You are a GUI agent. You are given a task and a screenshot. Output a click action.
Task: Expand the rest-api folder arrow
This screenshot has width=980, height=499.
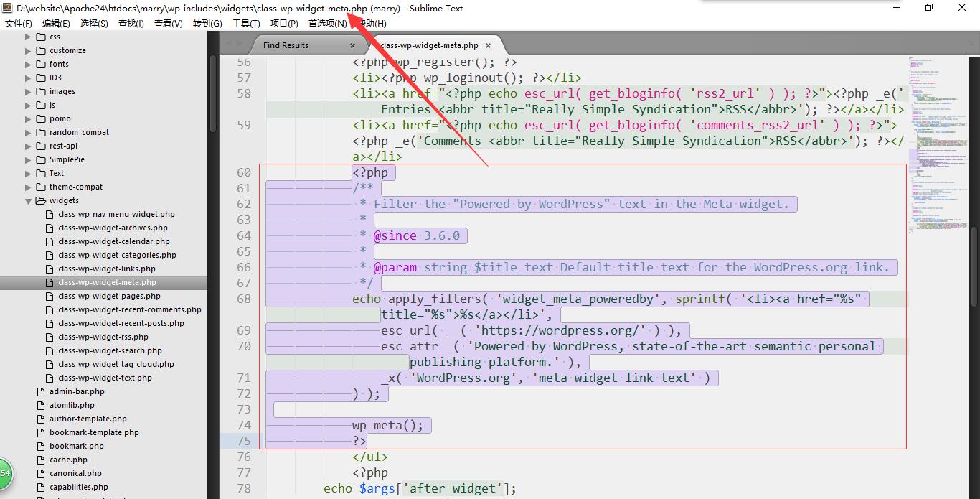29,146
